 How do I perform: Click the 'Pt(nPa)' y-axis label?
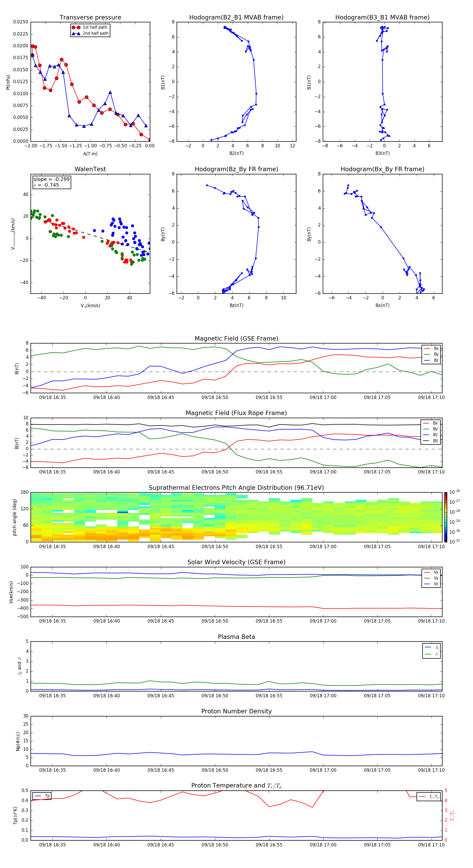[8, 82]
